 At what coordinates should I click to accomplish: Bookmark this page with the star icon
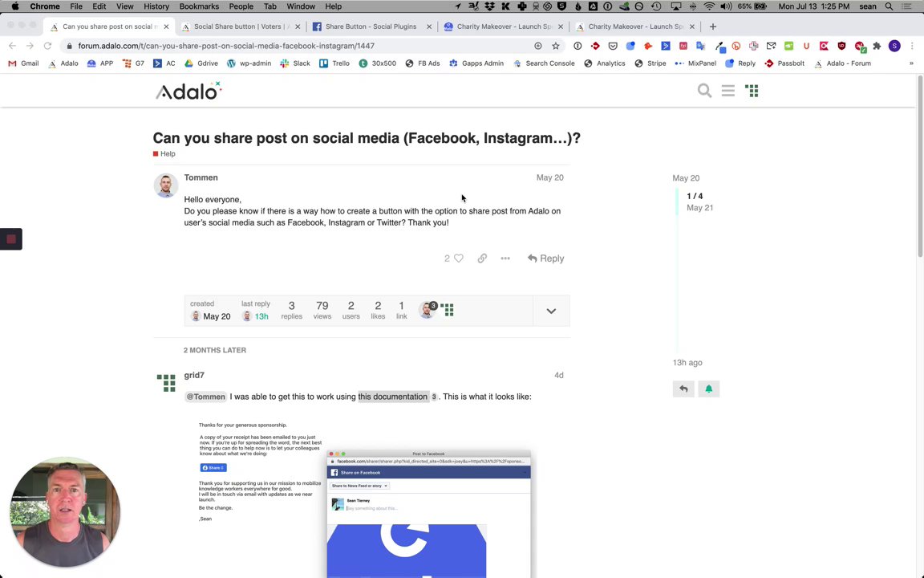[x=555, y=46]
